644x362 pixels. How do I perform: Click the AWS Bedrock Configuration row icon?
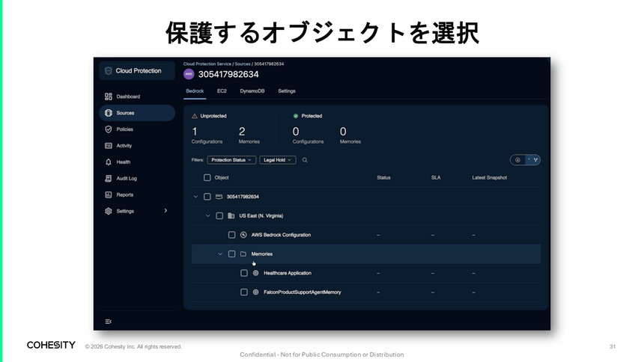point(243,235)
